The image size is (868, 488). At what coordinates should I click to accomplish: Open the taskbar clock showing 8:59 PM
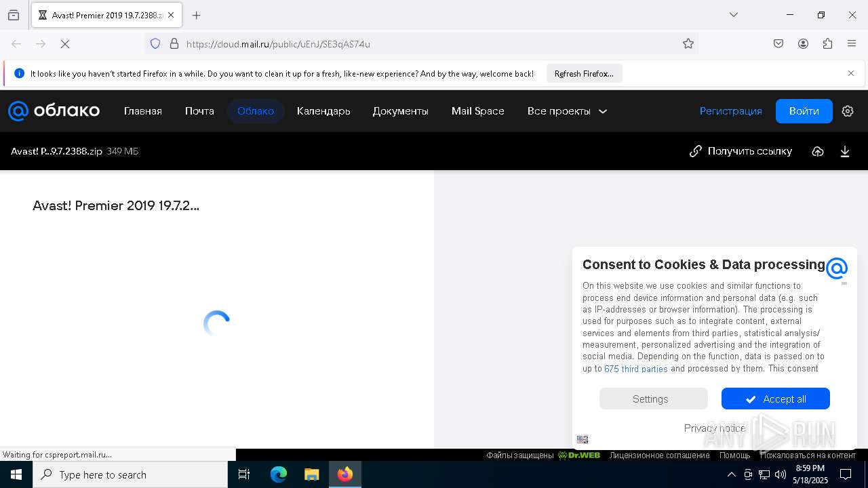click(x=810, y=474)
